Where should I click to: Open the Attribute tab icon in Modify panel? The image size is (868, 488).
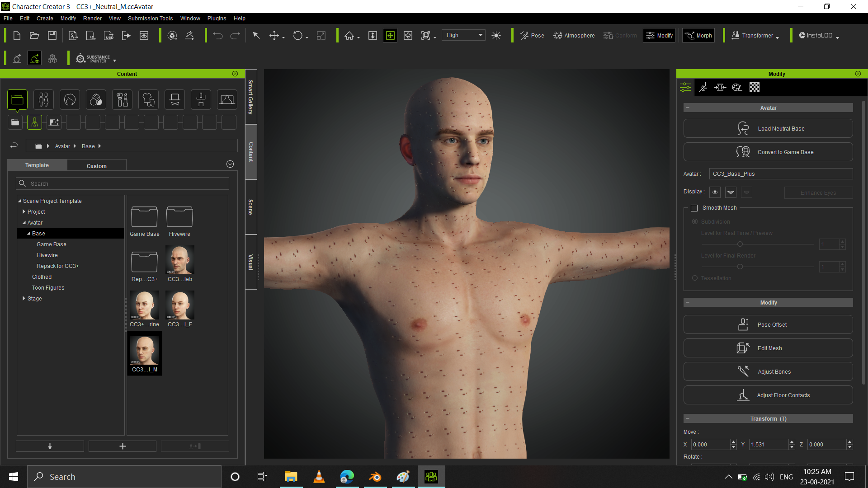click(685, 87)
